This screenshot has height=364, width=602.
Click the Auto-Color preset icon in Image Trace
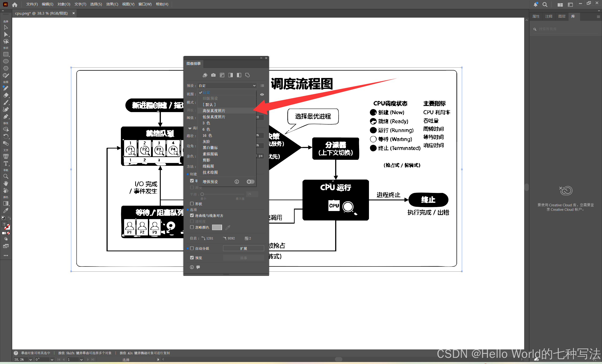(x=205, y=75)
